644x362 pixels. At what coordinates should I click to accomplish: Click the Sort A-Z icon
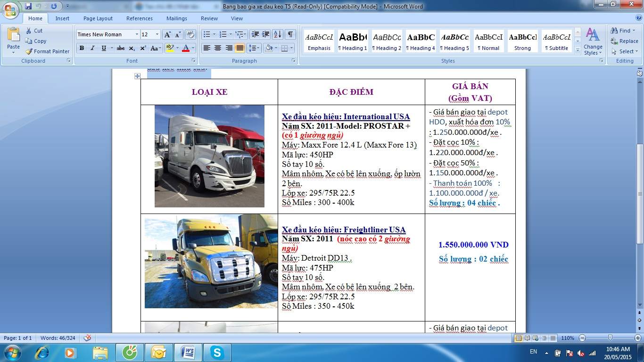click(278, 34)
